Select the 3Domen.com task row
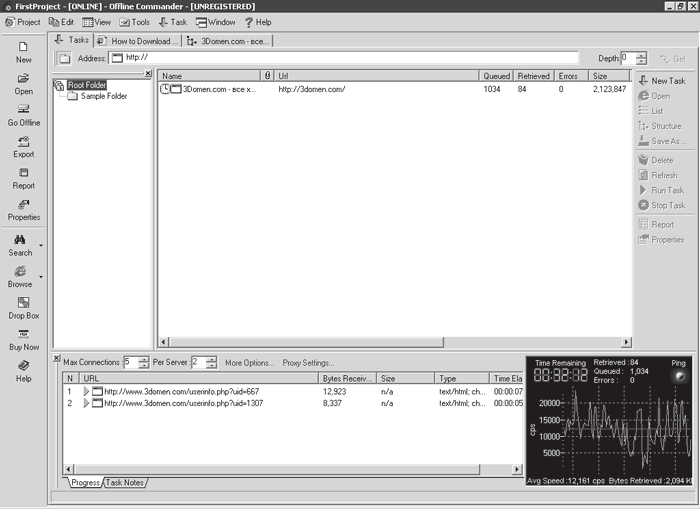This screenshot has width=700, height=509. [394, 89]
